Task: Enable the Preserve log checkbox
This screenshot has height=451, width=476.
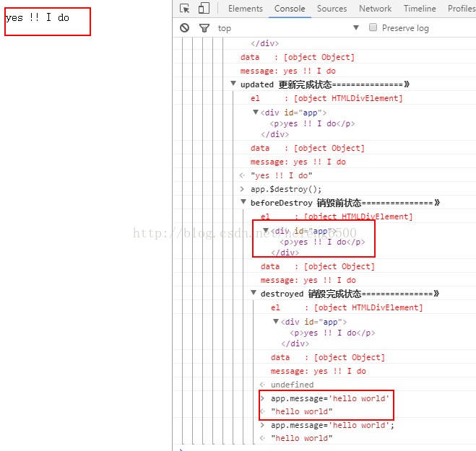Action: pyautogui.click(x=373, y=27)
